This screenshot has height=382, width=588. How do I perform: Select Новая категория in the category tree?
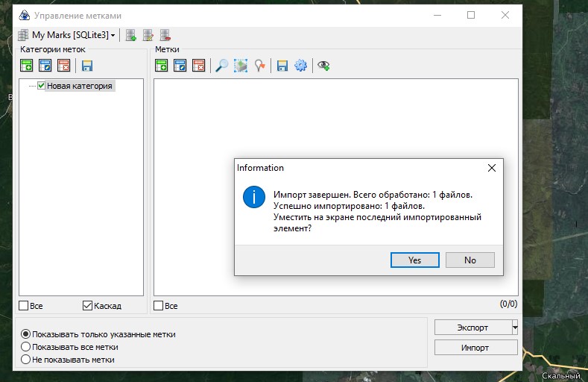[x=79, y=86]
